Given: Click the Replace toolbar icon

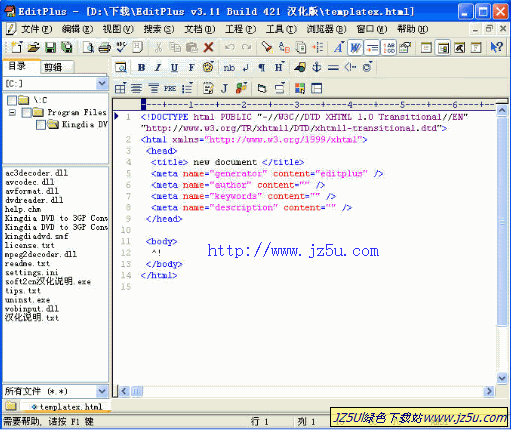Looking at the screenshot, I should click(284, 47).
